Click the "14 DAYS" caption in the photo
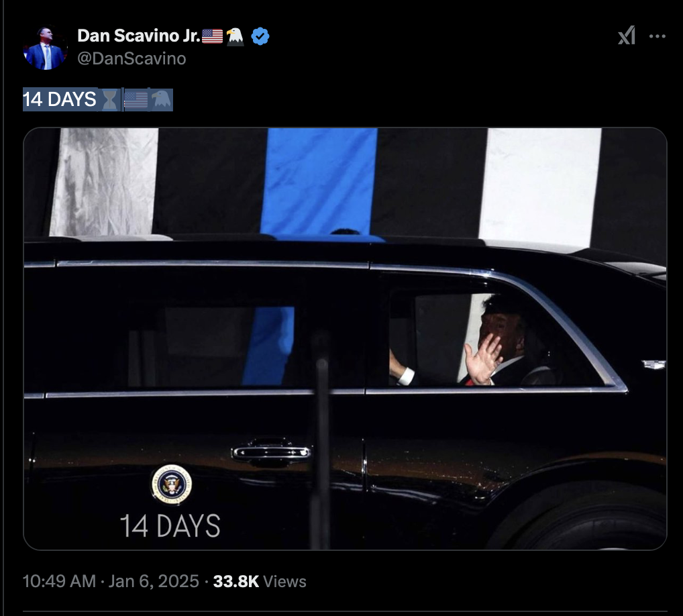The height and width of the screenshot is (616, 683). click(170, 526)
